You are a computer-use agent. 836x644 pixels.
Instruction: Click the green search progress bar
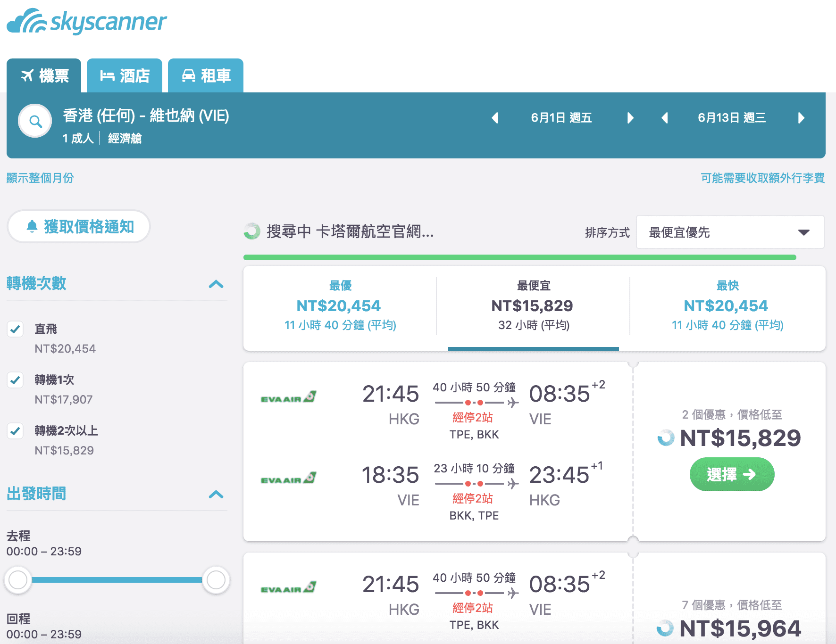click(520, 257)
